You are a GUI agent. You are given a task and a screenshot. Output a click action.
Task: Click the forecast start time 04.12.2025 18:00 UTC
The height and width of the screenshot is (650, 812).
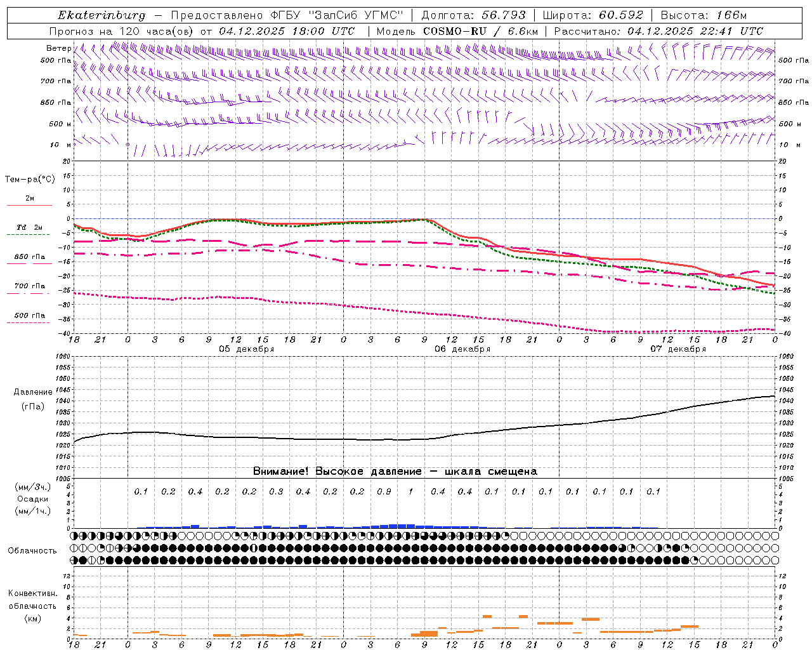(x=287, y=31)
